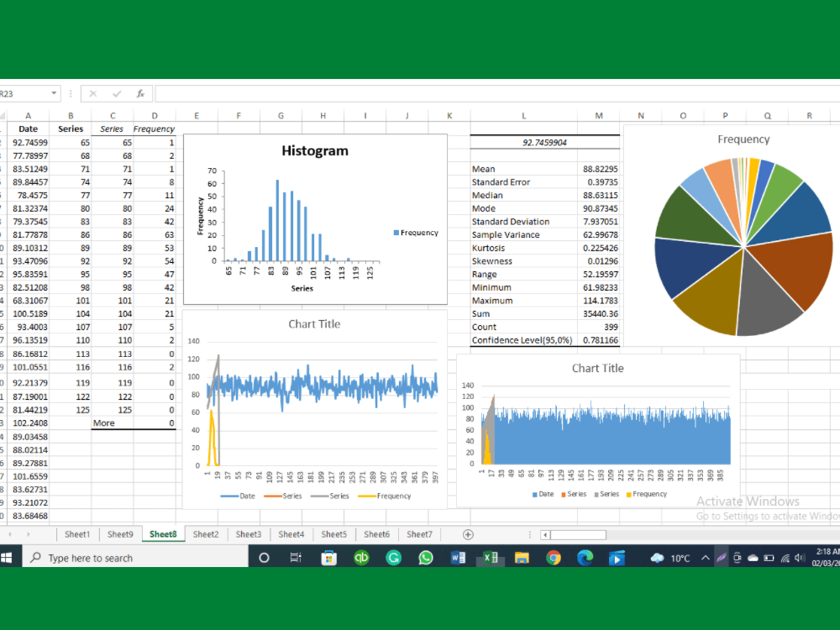840x630 pixels.
Task: Open the Name Box dropdown arrow
Action: [53, 93]
